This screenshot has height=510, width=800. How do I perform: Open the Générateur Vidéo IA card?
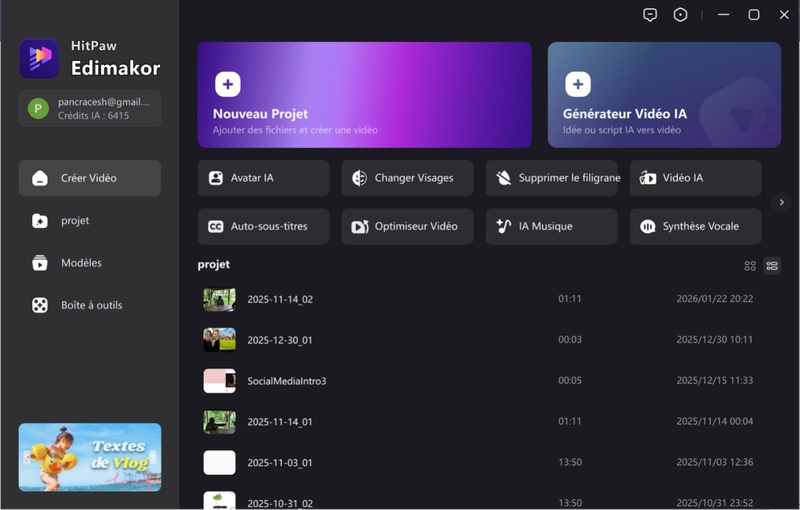664,95
